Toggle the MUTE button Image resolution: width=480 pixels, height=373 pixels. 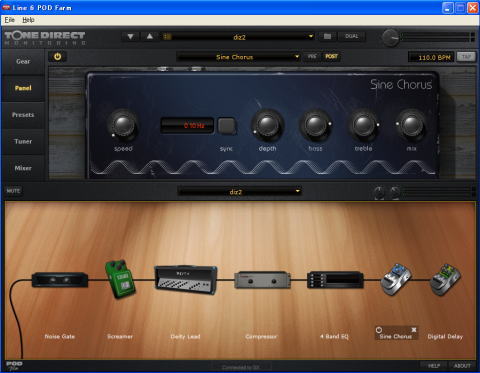click(13, 191)
